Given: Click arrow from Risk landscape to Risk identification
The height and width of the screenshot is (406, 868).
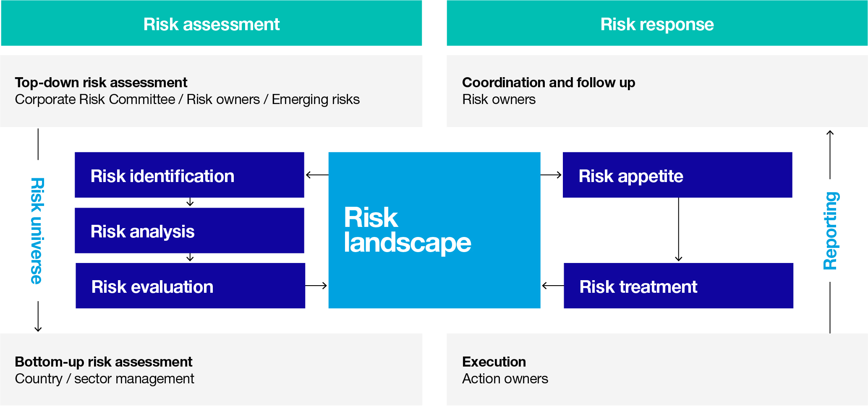Looking at the screenshot, I should [x=317, y=175].
